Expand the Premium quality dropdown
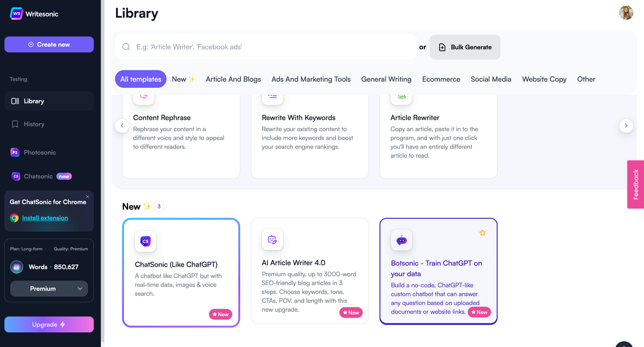The height and width of the screenshot is (347, 644). click(49, 289)
